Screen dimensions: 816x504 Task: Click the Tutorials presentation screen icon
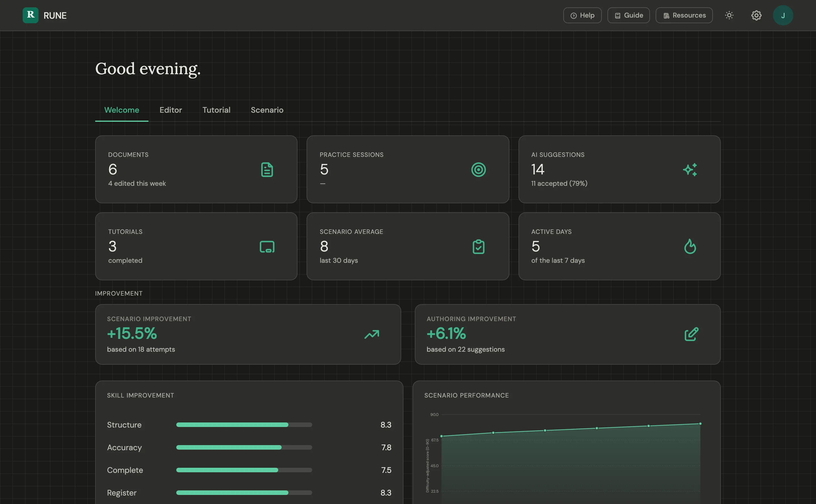coord(267,247)
